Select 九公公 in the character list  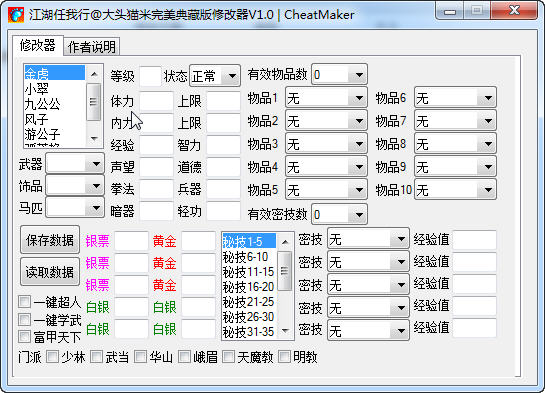click(x=55, y=104)
